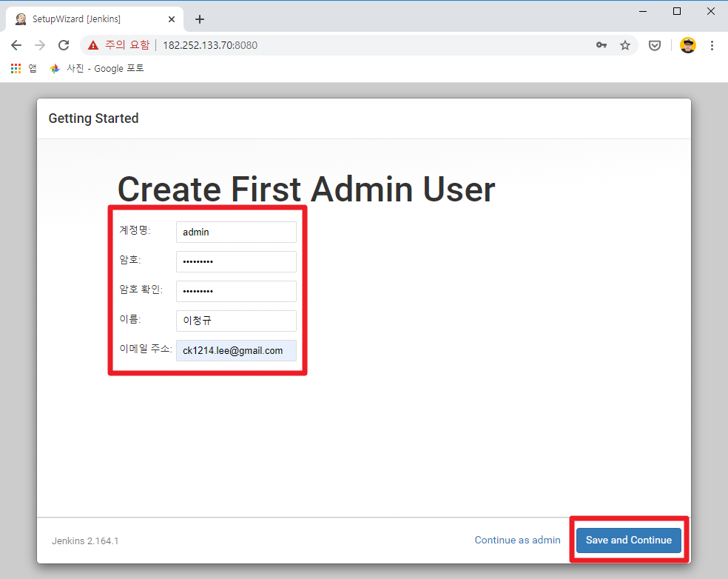728x579 pixels.
Task: Click the Continue as admin link
Action: 517,540
